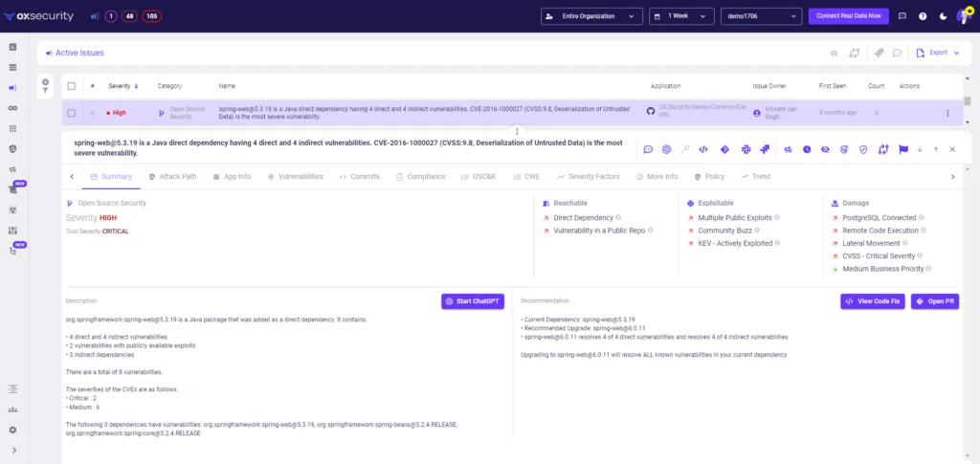Screen dimensions: 980x464
Task: Open help question mark in top bar
Action: click(x=923, y=16)
